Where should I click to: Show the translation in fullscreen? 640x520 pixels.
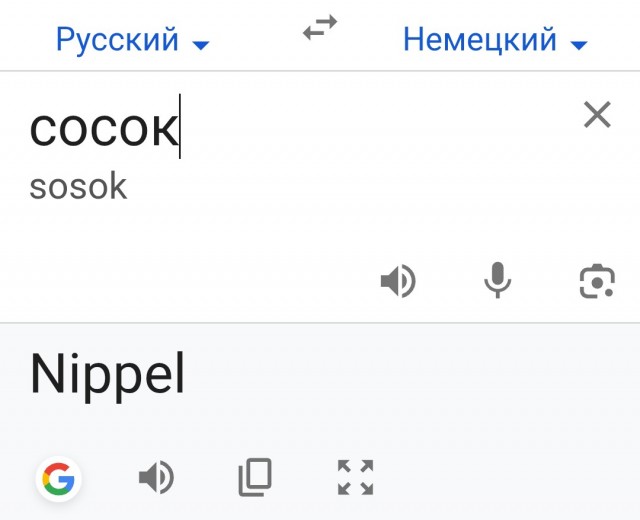[355, 479]
